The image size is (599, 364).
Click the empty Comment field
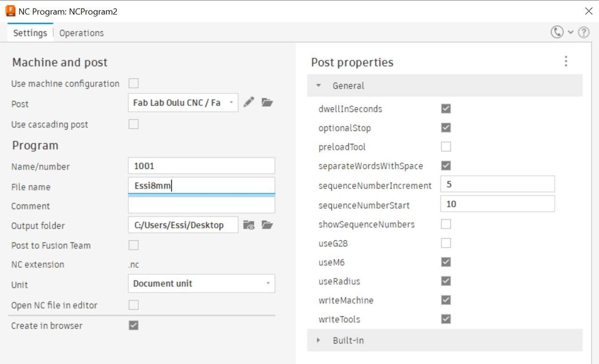pos(202,205)
